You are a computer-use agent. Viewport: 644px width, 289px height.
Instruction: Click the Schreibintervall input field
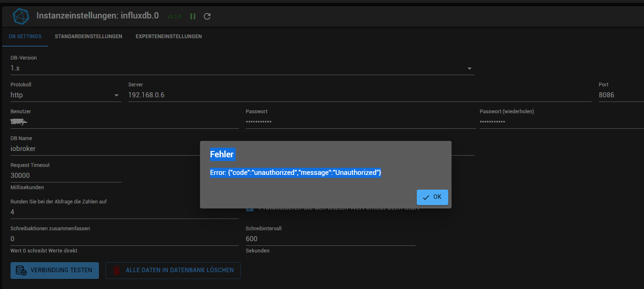click(x=330, y=239)
